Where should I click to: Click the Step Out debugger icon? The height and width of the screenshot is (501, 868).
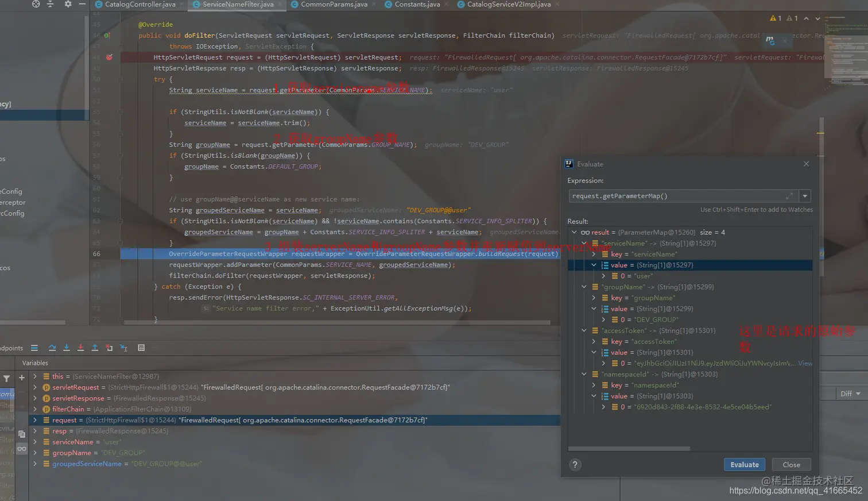(x=95, y=348)
